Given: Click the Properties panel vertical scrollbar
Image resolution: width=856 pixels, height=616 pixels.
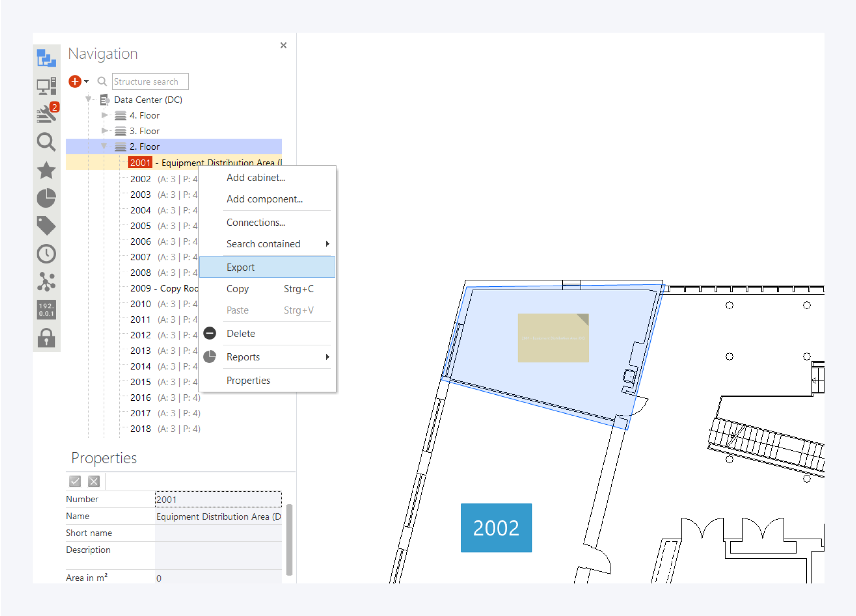Looking at the screenshot, I should pos(289,540).
